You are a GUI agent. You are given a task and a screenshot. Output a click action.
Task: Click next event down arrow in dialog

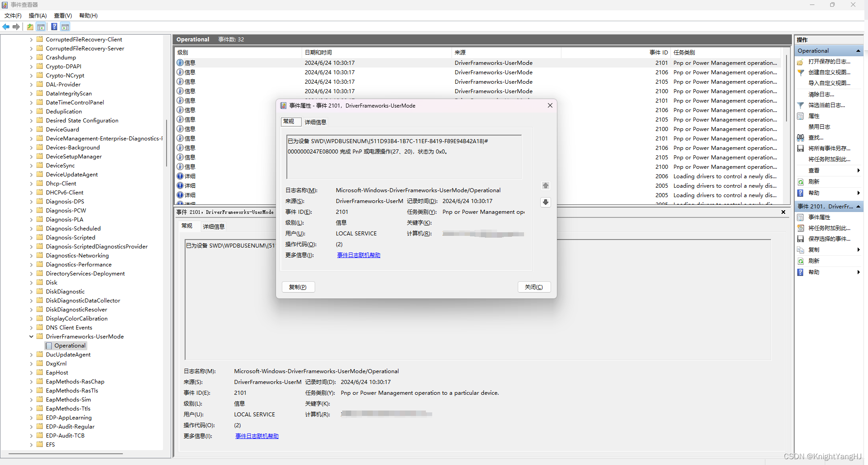pos(546,202)
